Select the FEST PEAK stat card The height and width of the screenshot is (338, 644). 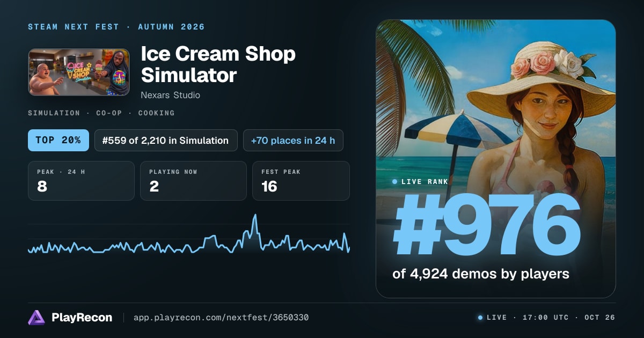coord(301,181)
